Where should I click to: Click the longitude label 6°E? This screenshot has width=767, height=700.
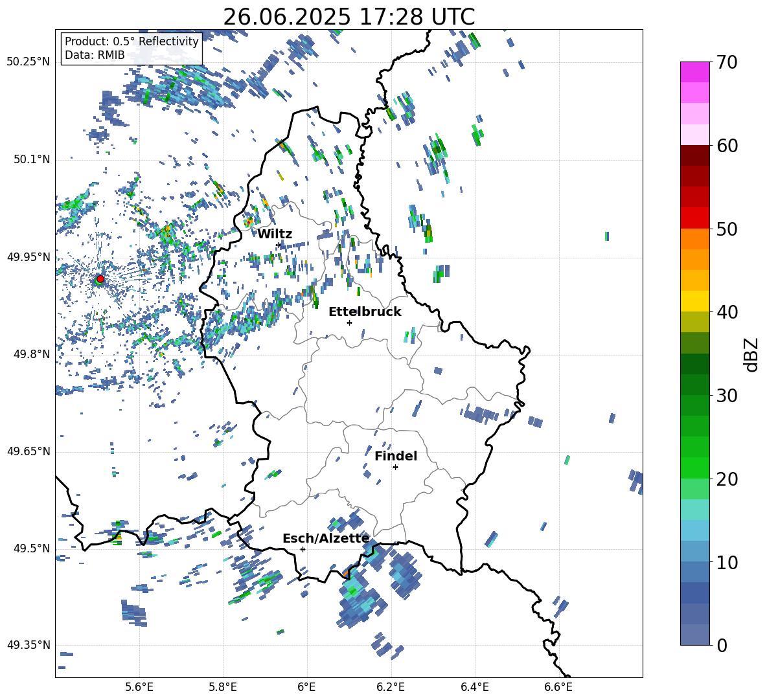pos(306,687)
